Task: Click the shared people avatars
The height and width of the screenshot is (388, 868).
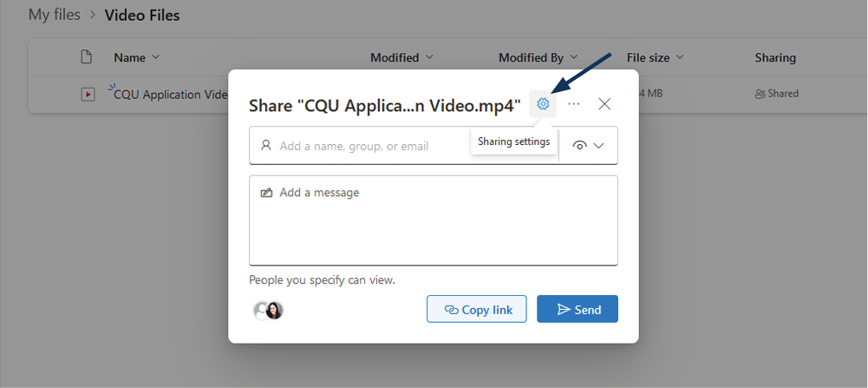Action: tap(268, 310)
